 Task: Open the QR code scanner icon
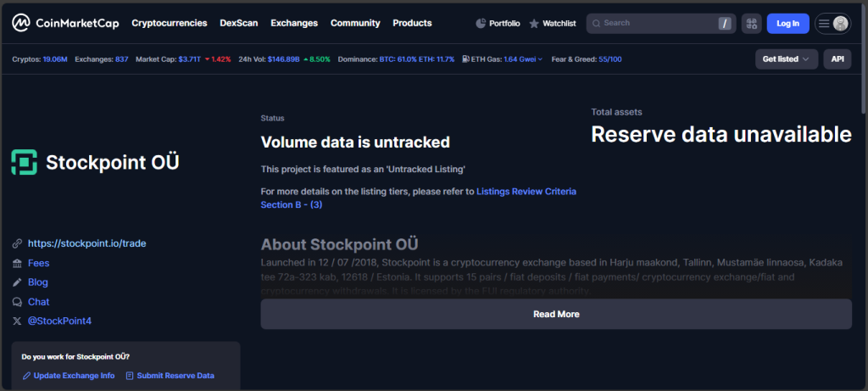(x=751, y=24)
